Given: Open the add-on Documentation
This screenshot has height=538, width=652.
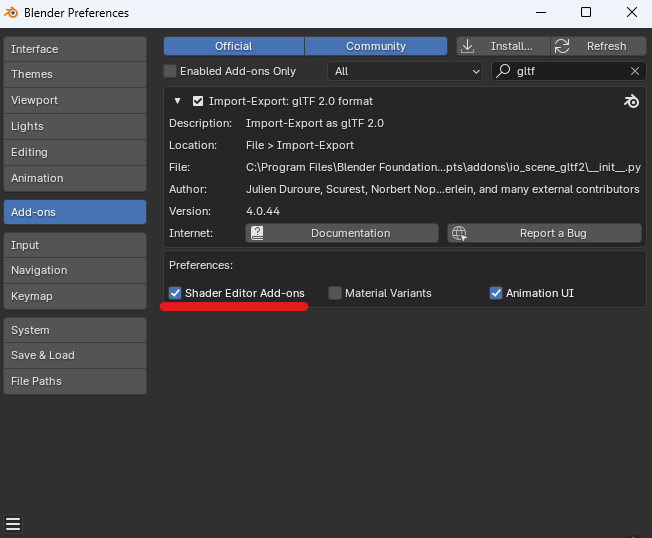Looking at the screenshot, I should point(342,233).
